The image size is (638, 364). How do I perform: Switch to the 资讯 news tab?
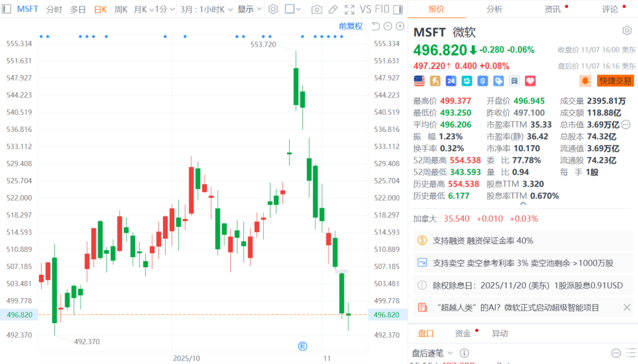pos(552,9)
